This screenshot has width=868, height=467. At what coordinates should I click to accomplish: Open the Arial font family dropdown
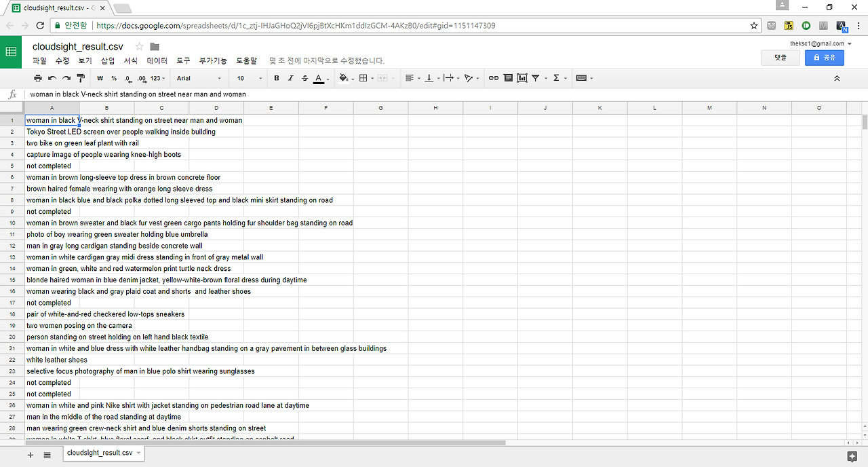coord(199,79)
